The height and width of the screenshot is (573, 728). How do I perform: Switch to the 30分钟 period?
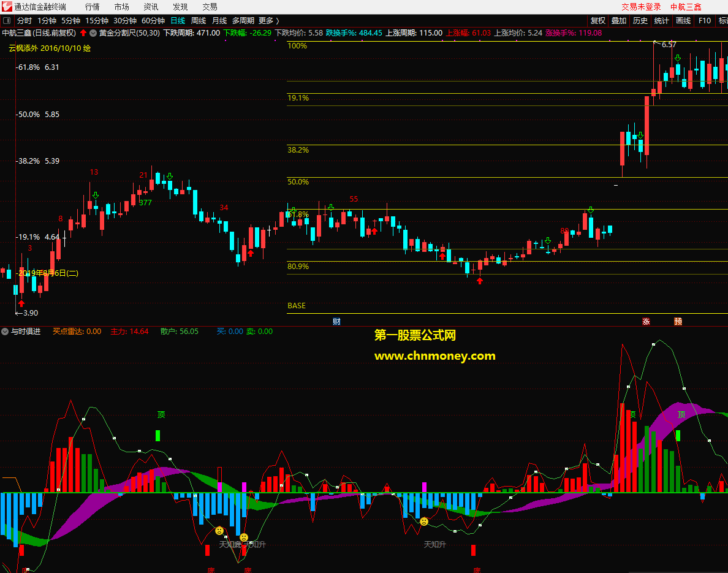126,20
